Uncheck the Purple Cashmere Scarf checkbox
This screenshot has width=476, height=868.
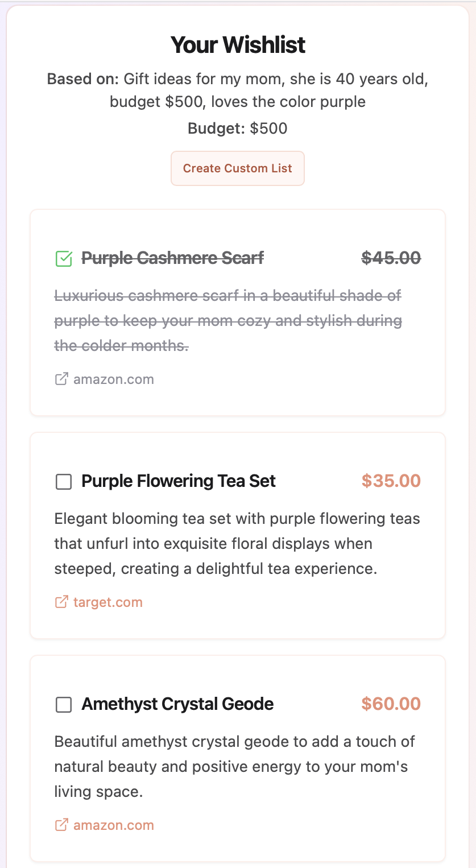(63, 258)
